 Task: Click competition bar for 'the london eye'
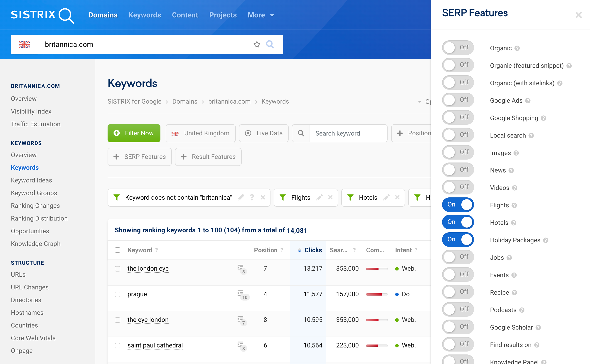[376, 269]
